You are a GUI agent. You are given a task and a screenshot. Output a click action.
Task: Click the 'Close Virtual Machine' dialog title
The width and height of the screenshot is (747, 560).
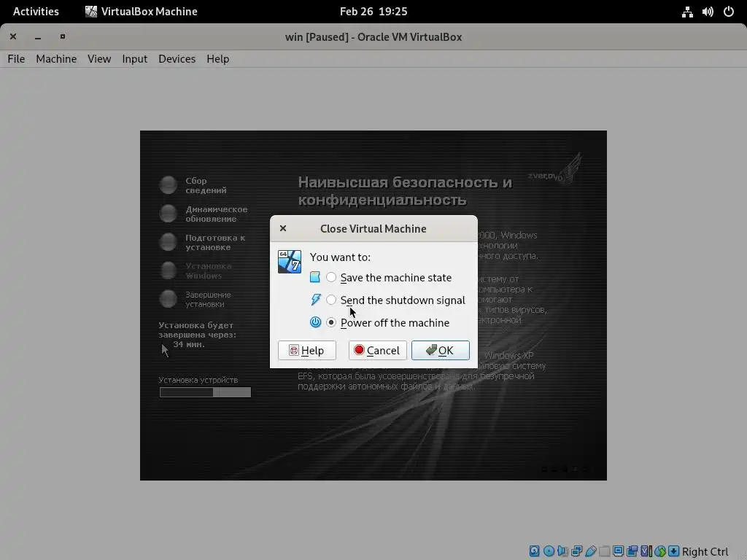coord(373,228)
